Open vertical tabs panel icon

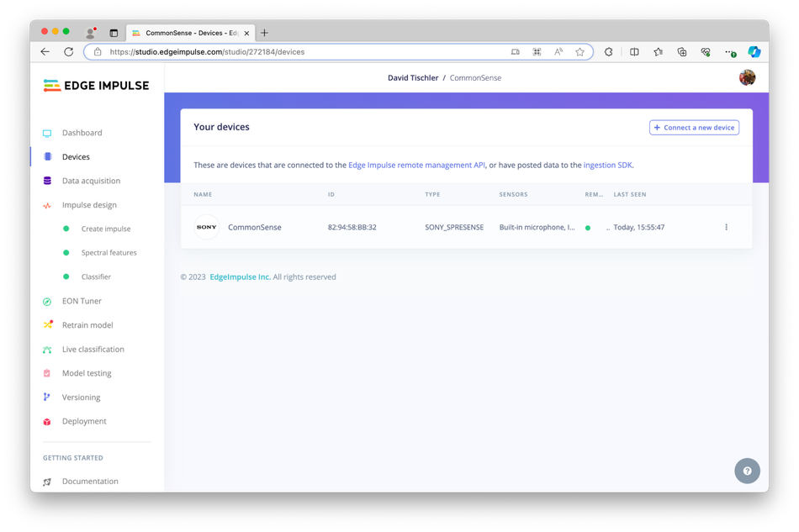(114, 33)
